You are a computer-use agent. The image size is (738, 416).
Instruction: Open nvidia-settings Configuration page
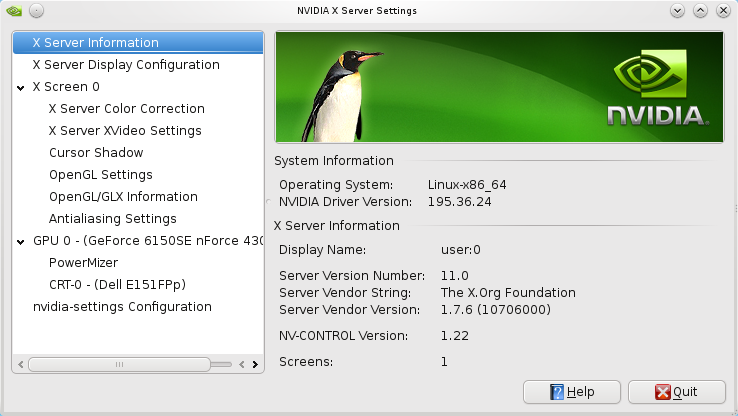point(122,307)
